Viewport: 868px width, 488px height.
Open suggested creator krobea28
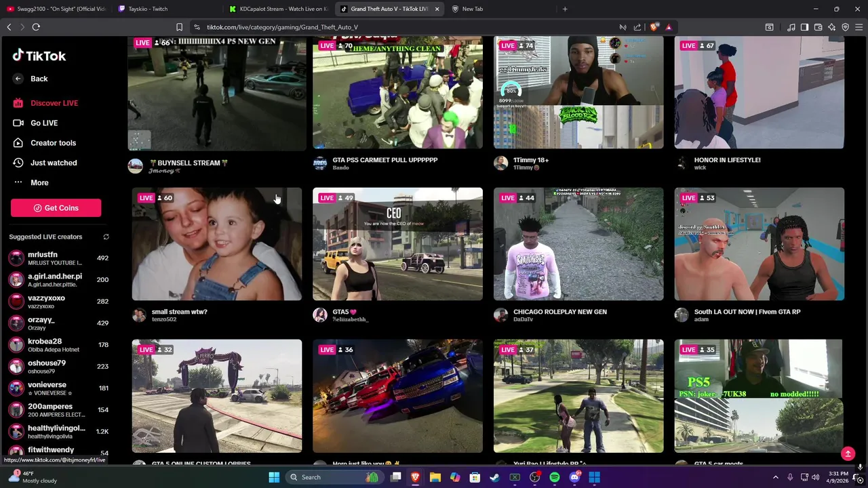[x=58, y=345]
